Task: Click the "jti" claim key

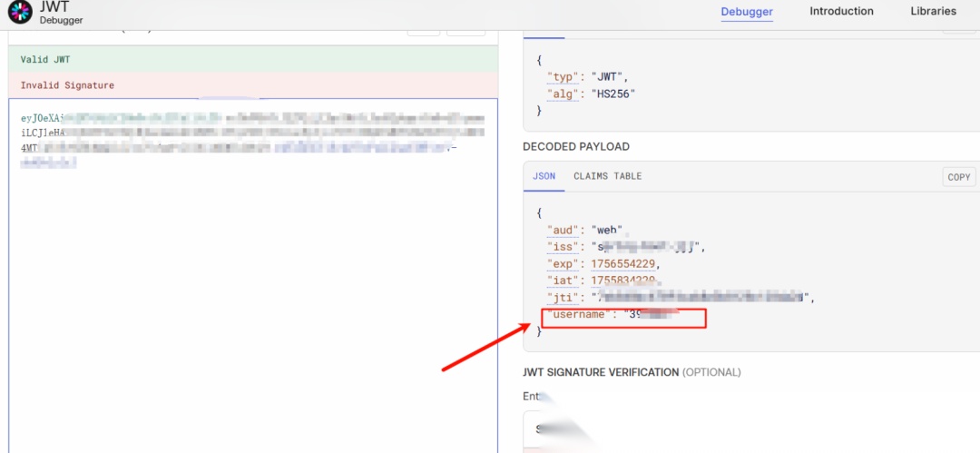Action: [563, 298]
